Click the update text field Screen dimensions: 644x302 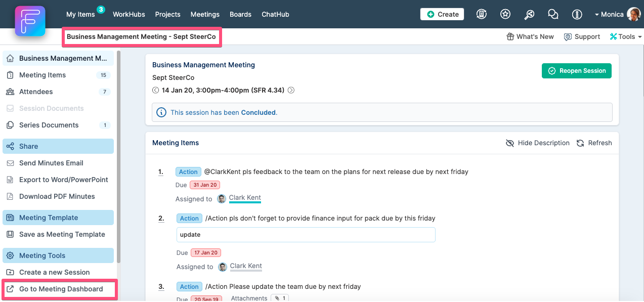pos(306,235)
